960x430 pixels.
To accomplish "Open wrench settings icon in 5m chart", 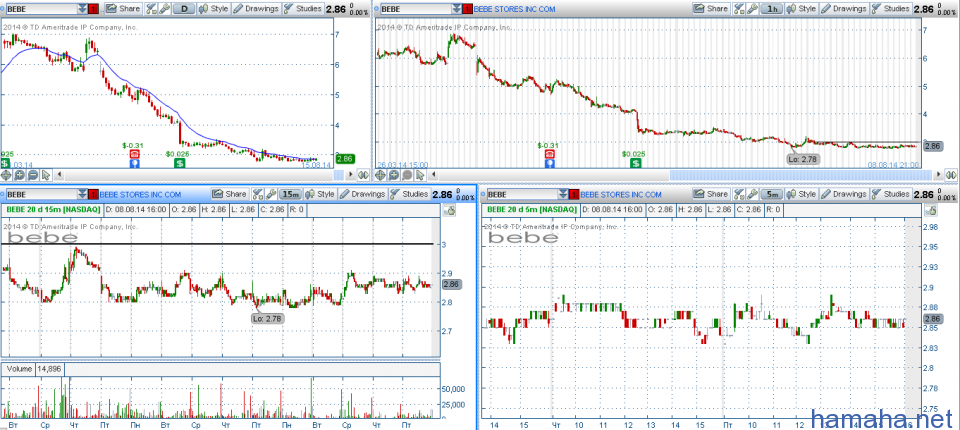I will pyautogui.click(x=751, y=194).
